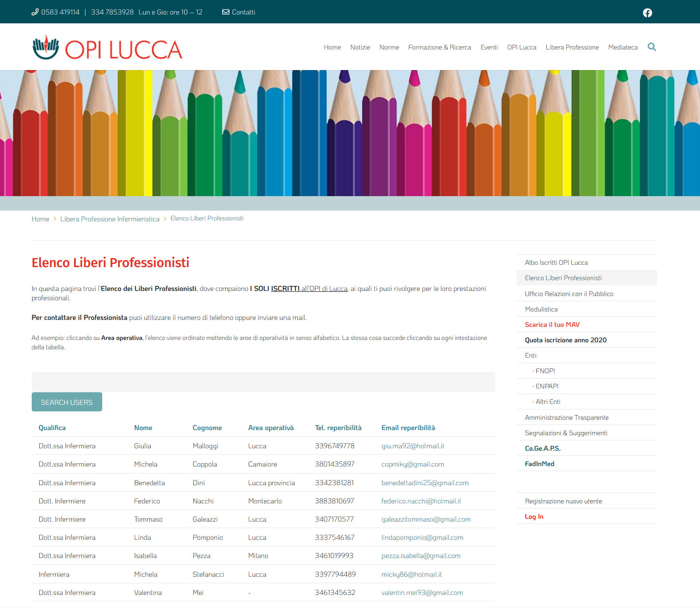
Task: Open the Formazione & Ricerca menu
Action: [439, 47]
